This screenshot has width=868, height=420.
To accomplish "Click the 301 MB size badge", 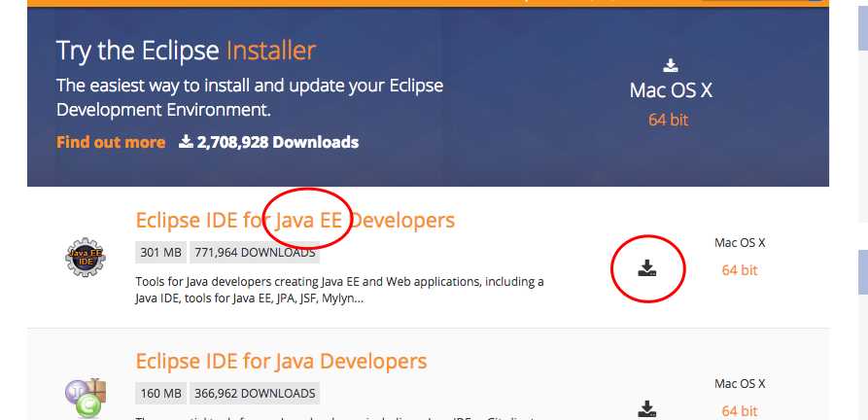I will point(160,253).
